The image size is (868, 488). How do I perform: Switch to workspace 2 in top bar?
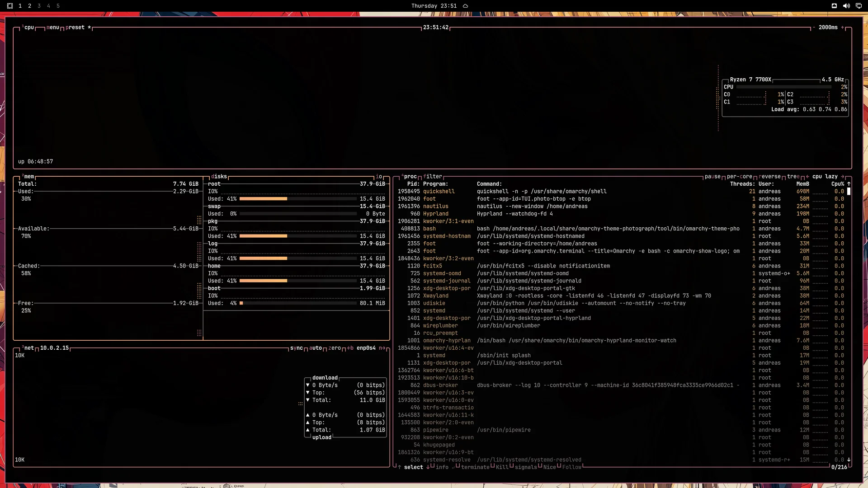29,6
